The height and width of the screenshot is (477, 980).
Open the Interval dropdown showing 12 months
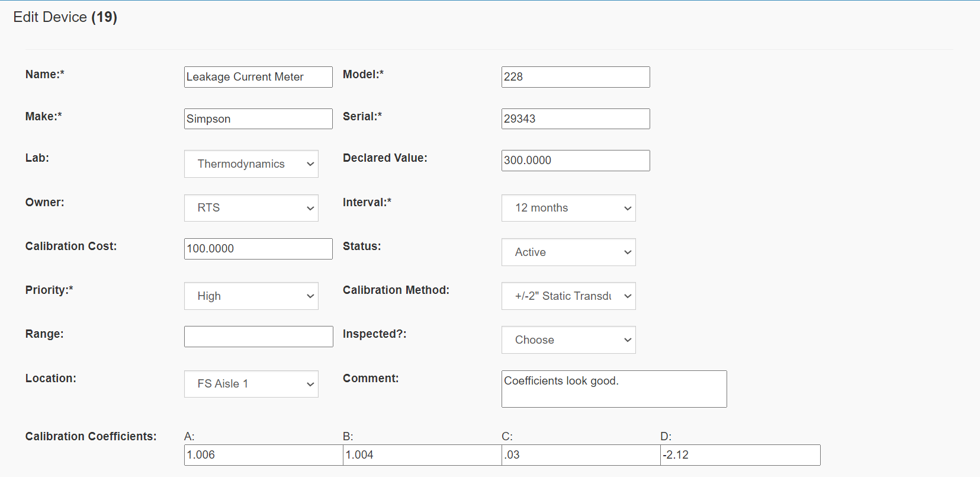(x=568, y=208)
